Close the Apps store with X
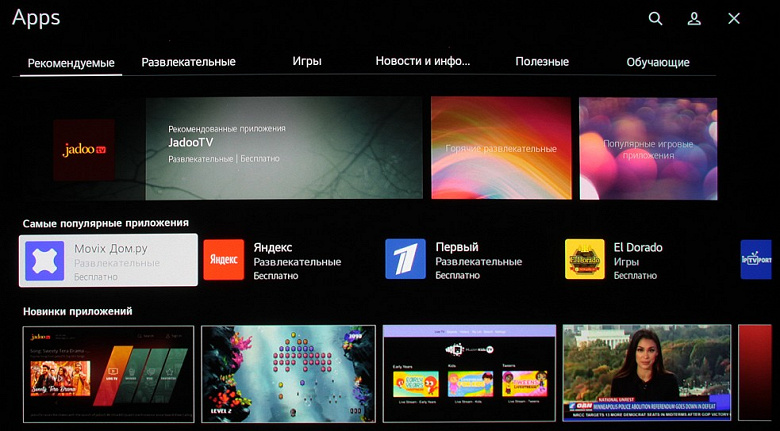Screen dimensions: 780x431 click(x=734, y=19)
